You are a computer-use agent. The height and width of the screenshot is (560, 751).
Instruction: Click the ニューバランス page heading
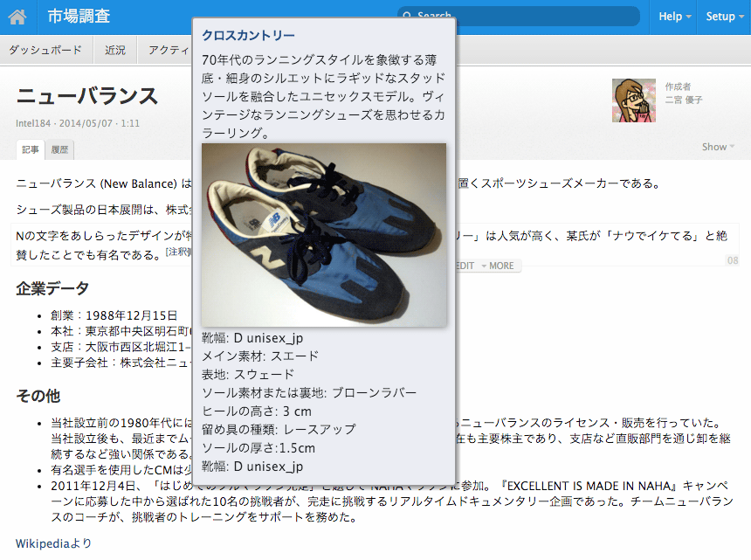click(87, 96)
